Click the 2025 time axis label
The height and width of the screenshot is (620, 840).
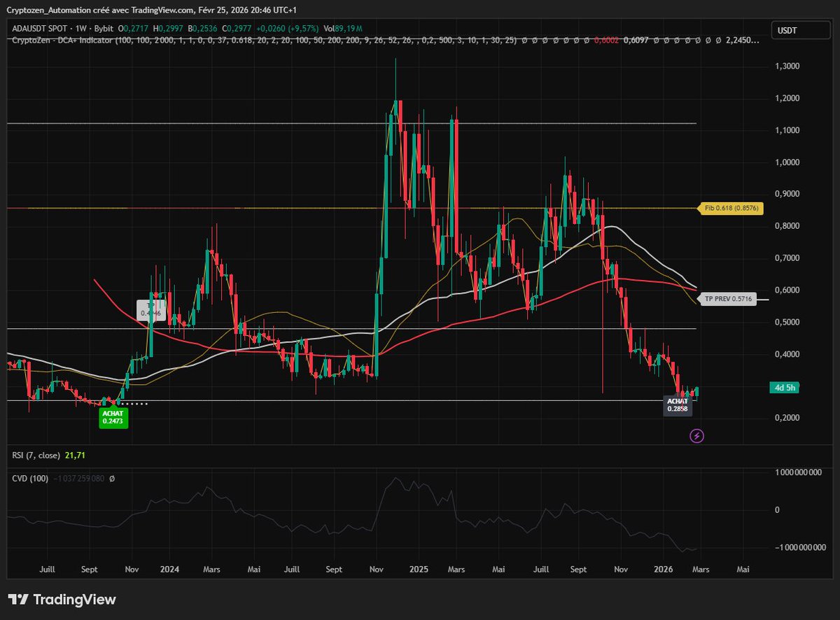[x=419, y=570]
